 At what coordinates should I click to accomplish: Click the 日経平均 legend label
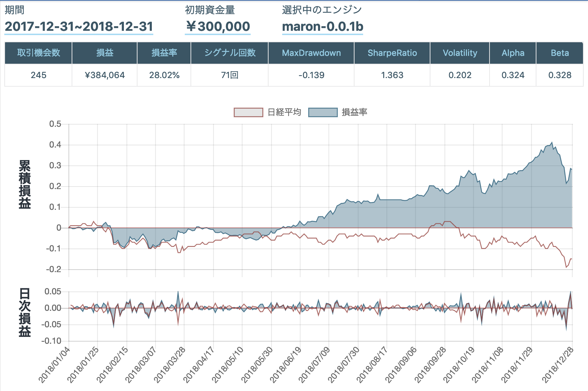point(284,112)
